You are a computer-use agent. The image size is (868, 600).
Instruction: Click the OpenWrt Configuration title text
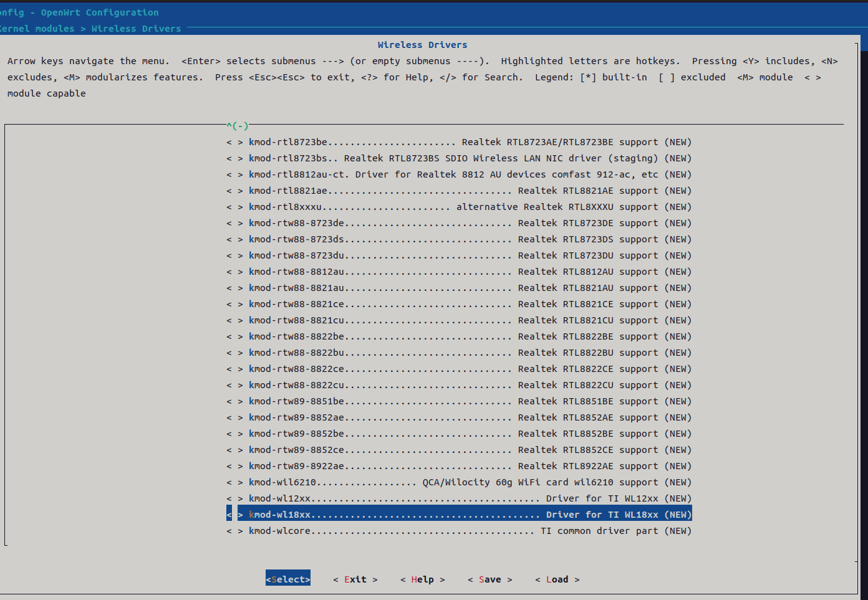(100, 12)
